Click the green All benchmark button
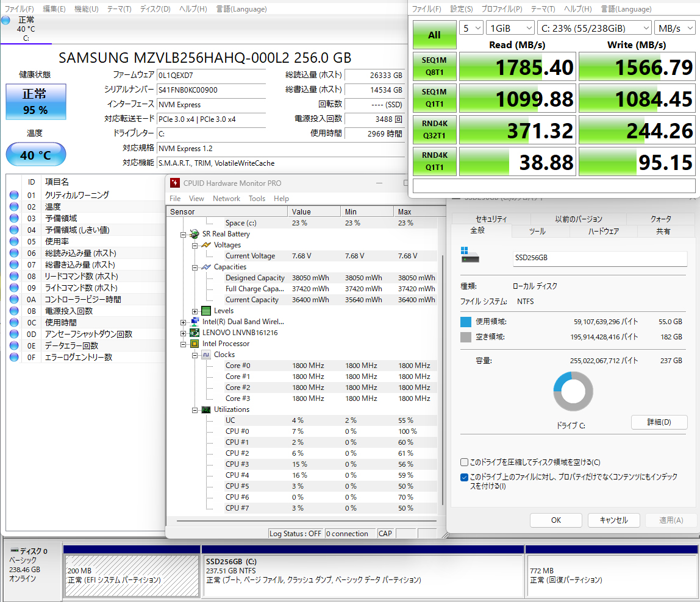 pyautogui.click(x=434, y=35)
